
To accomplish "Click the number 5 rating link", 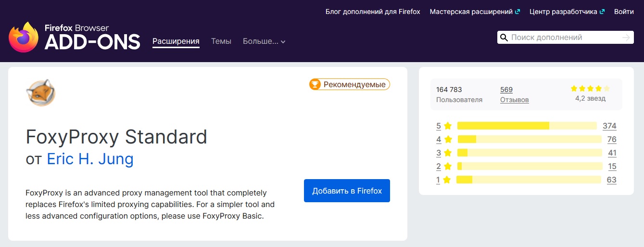I will (439, 126).
